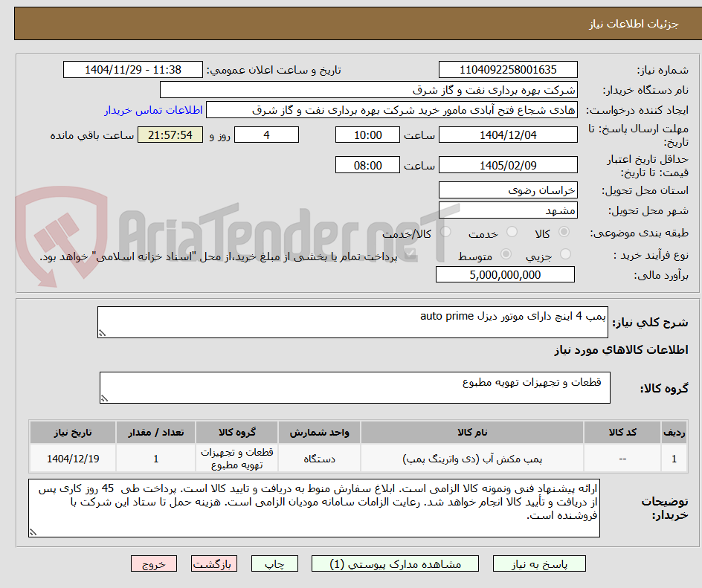702x588 pixels.
Task: Click the بازگشت back button
Action: pos(214,563)
